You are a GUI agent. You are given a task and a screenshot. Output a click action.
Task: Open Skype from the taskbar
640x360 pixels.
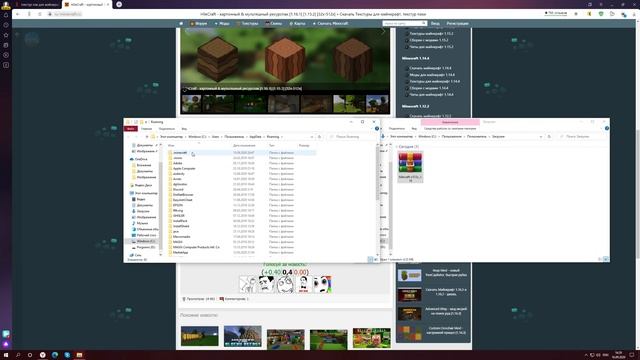point(67,355)
